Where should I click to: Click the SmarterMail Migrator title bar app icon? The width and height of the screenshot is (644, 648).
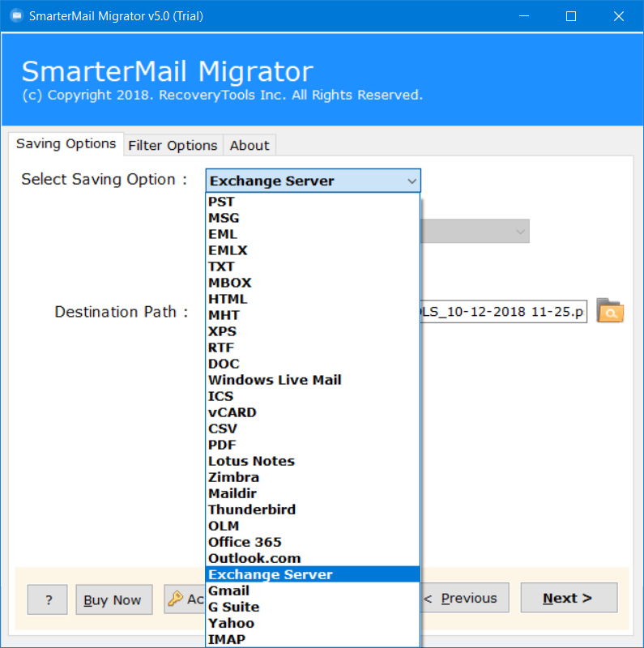click(15, 16)
